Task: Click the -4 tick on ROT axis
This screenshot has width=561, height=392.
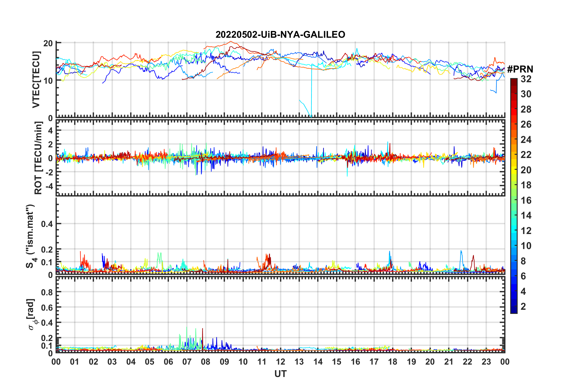Action: pyautogui.click(x=49, y=186)
